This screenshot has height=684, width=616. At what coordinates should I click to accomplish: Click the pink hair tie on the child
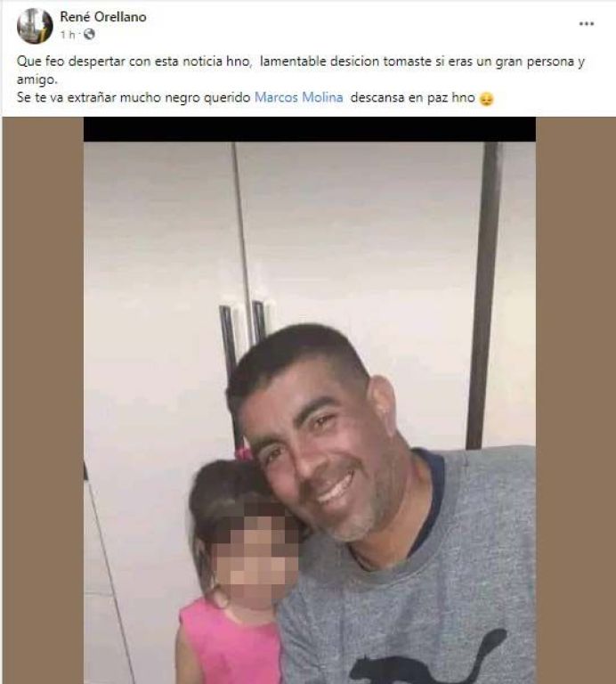coord(244,453)
